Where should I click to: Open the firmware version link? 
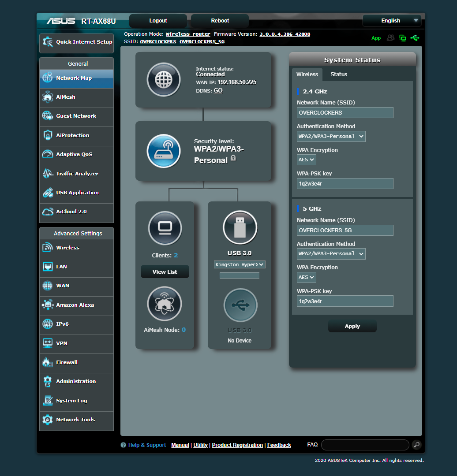click(x=285, y=33)
